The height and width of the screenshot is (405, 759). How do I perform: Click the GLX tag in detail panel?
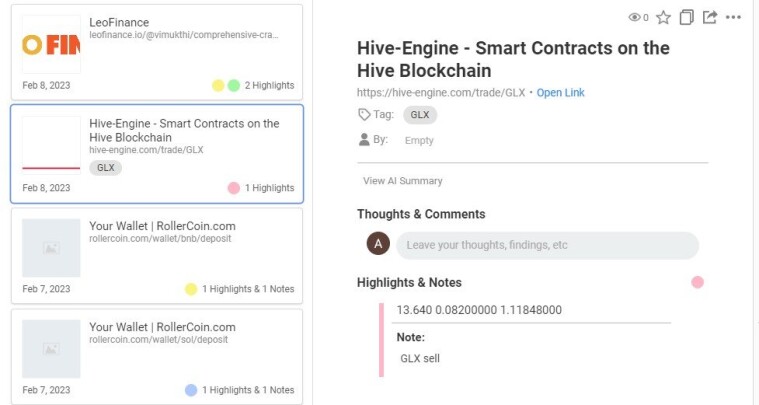[x=420, y=115]
